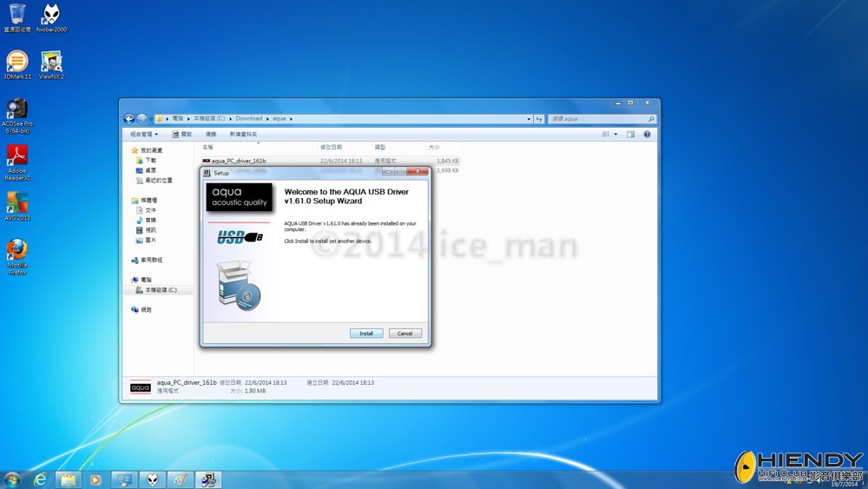Select the aqua_PC_driver_161b file in list
The height and width of the screenshot is (489, 868).
point(239,161)
